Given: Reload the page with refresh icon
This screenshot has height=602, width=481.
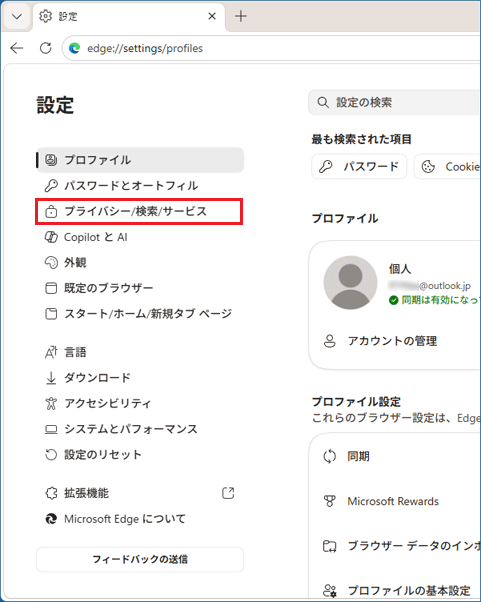Looking at the screenshot, I should click(x=46, y=48).
